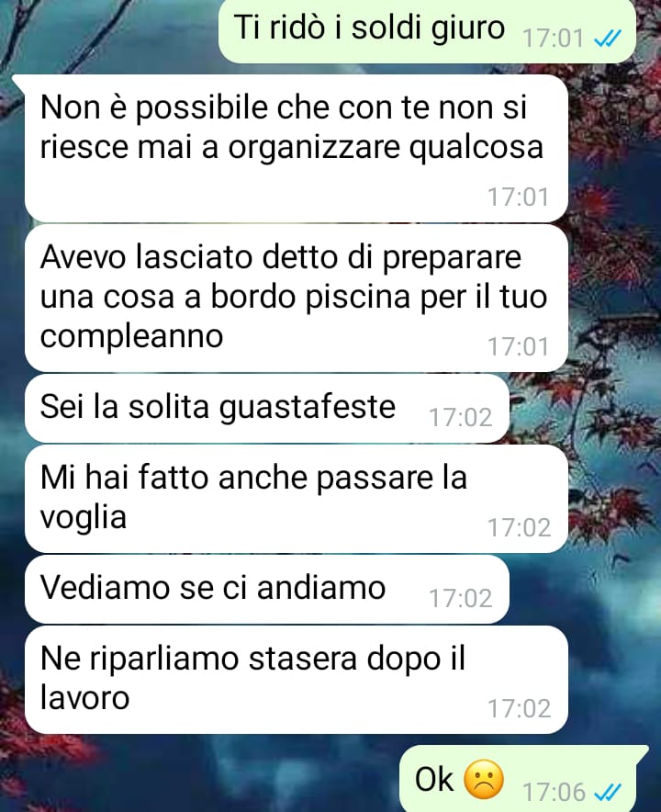Tap the word 'compleanno' in the pool message
This screenshot has height=812, width=661.
click(x=131, y=337)
